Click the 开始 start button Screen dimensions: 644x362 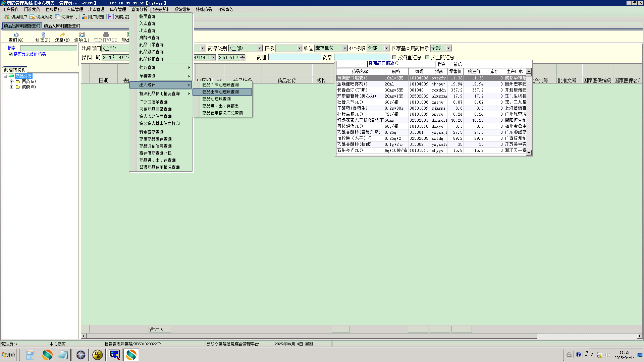pyautogui.click(x=8, y=355)
